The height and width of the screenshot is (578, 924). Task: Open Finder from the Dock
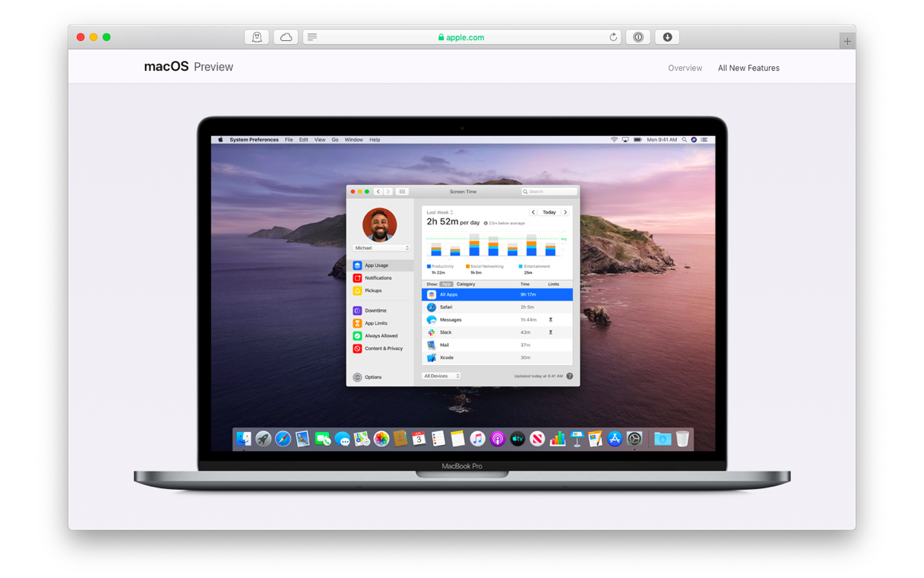point(244,439)
